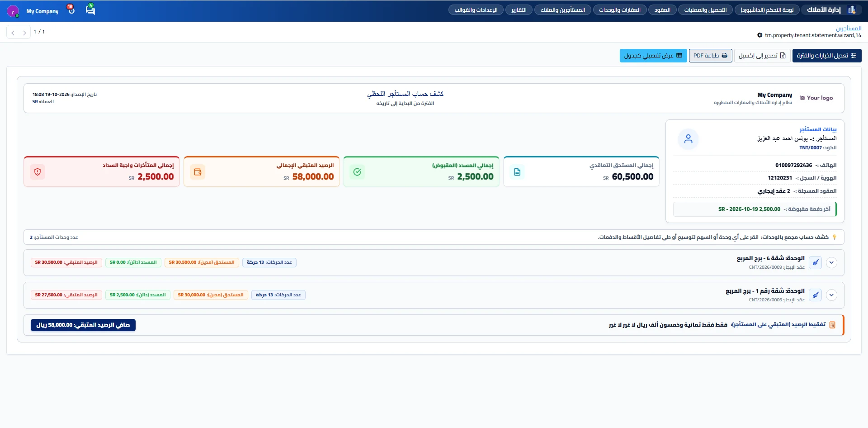Click the contractual due document icon
The width and height of the screenshot is (868, 428).
coord(517,172)
